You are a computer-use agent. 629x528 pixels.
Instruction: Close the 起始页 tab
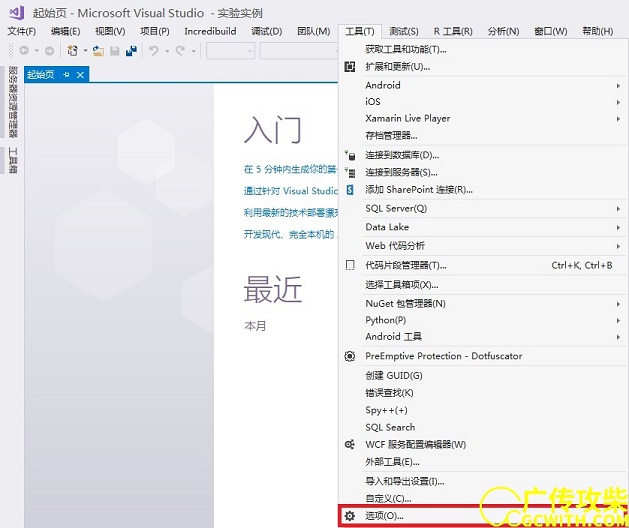pyautogui.click(x=80, y=75)
